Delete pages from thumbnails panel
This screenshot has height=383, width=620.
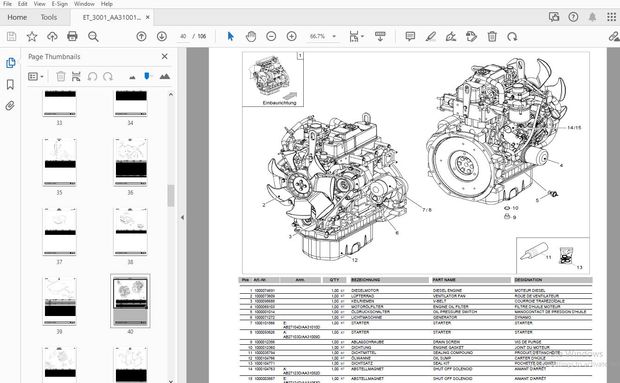[x=60, y=76]
